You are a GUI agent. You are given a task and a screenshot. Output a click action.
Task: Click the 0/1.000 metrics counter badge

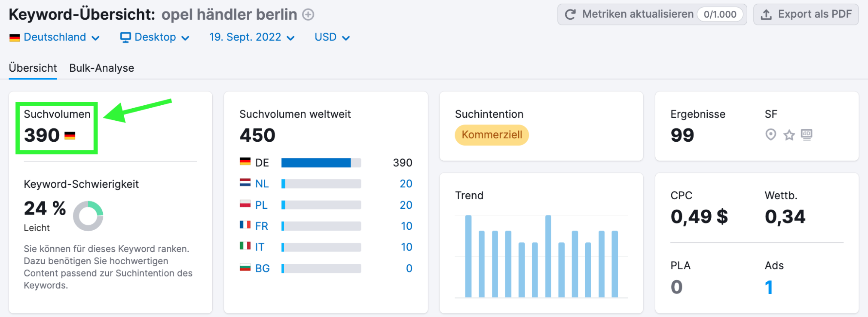point(720,15)
